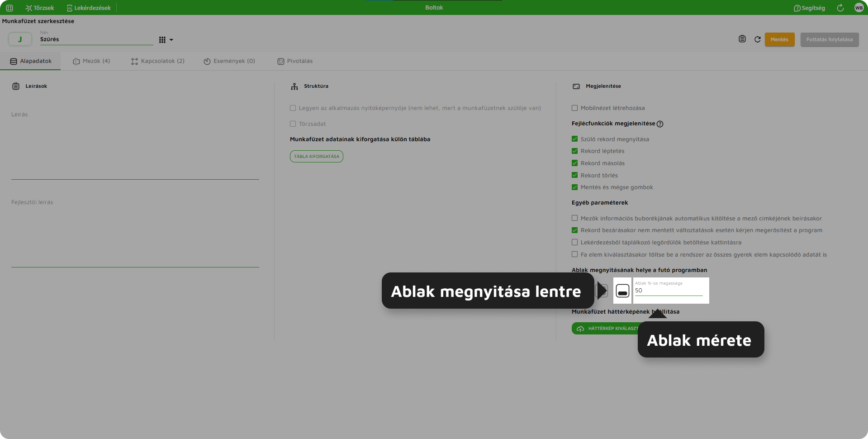Click the orange Mentés button
868x439 pixels.
(779, 39)
